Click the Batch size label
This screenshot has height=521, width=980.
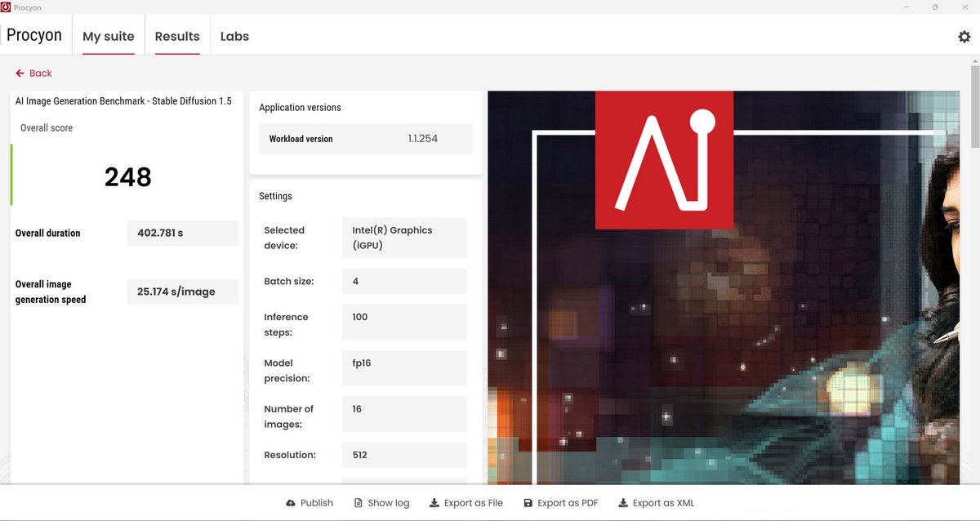[x=289, y=281]
